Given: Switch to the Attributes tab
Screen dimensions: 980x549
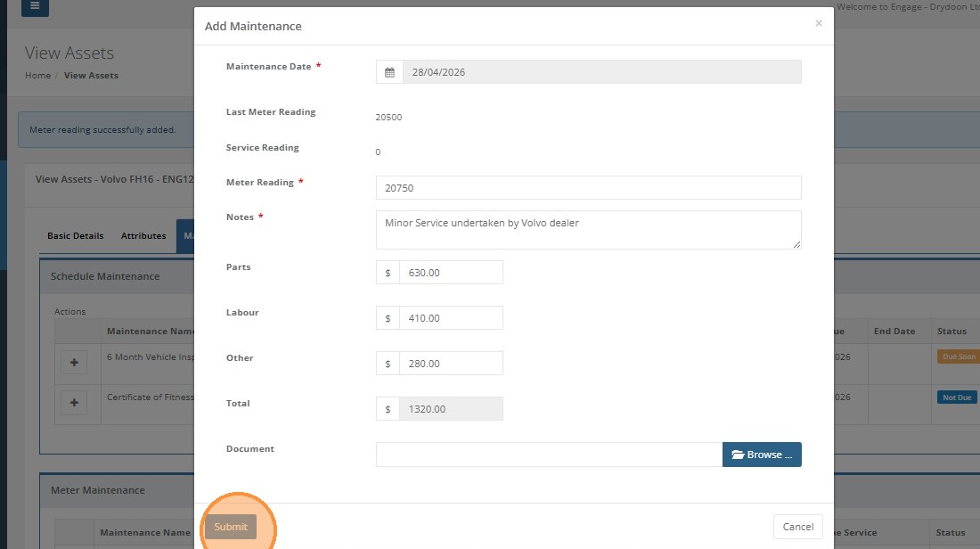Looking at the screenshot, I should tap(143, 236).
